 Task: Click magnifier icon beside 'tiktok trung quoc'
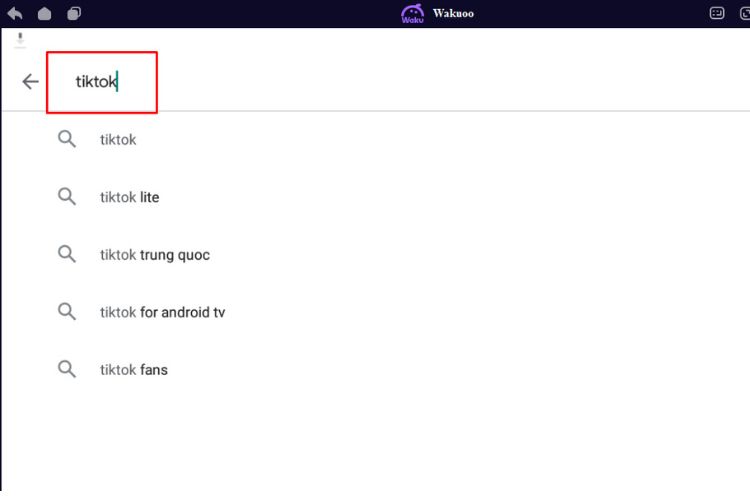pyautogui.click(x=67, y=254)
